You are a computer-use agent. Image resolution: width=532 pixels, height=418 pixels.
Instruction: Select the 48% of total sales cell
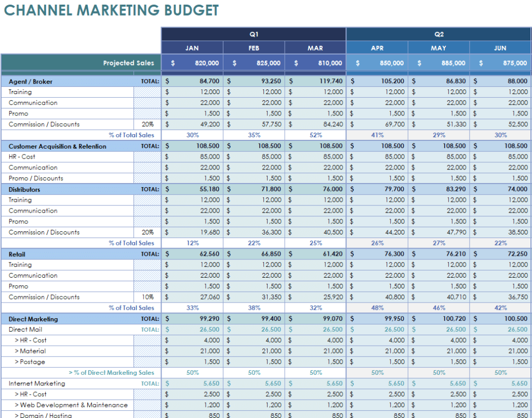[377, 308]
